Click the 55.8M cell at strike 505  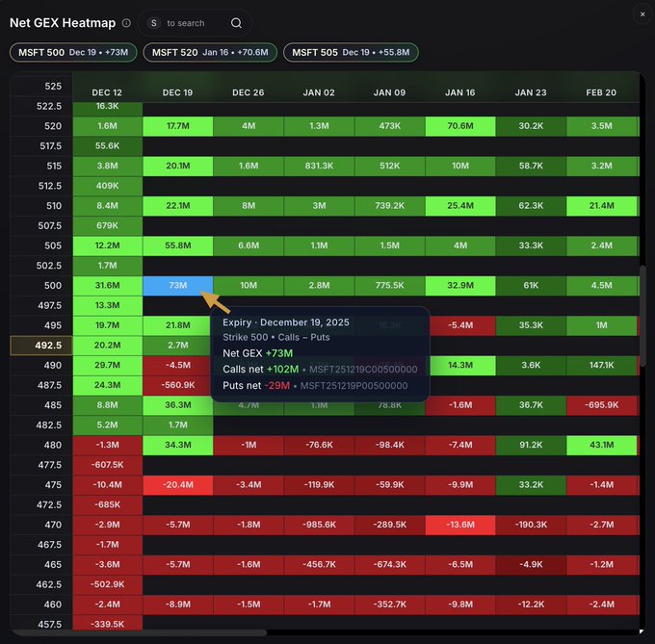(x=177, y=245)
